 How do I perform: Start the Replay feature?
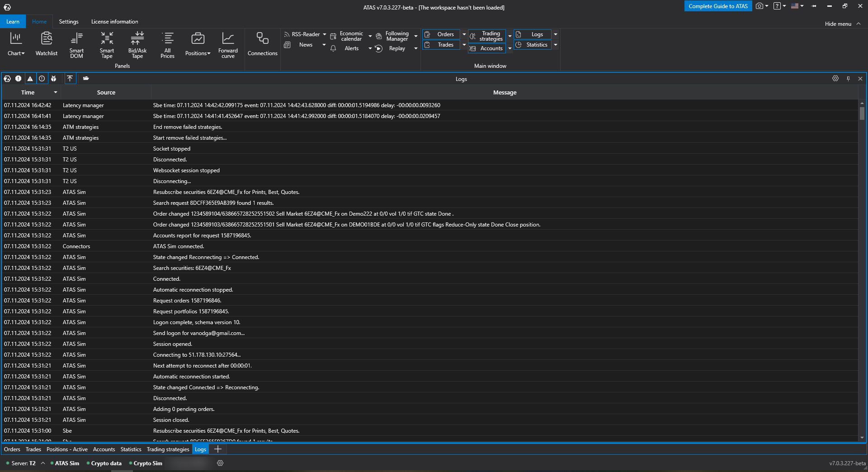[393, 48]
